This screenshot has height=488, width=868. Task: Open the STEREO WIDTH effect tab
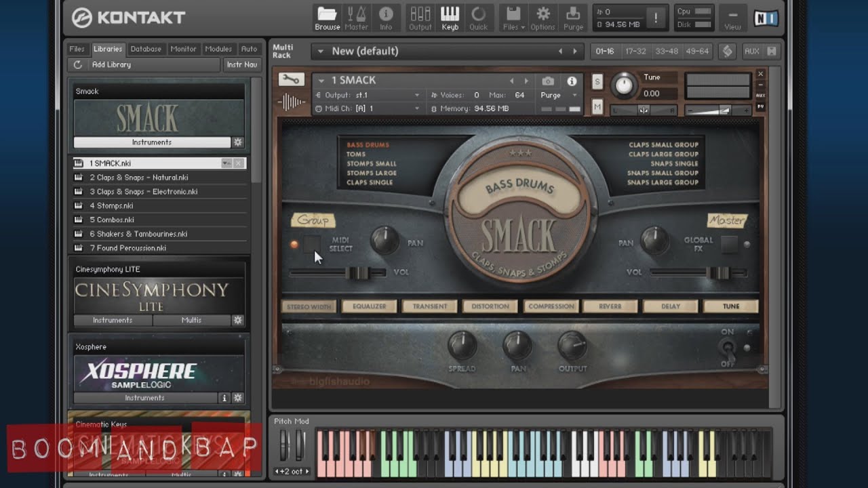(309, 306)
